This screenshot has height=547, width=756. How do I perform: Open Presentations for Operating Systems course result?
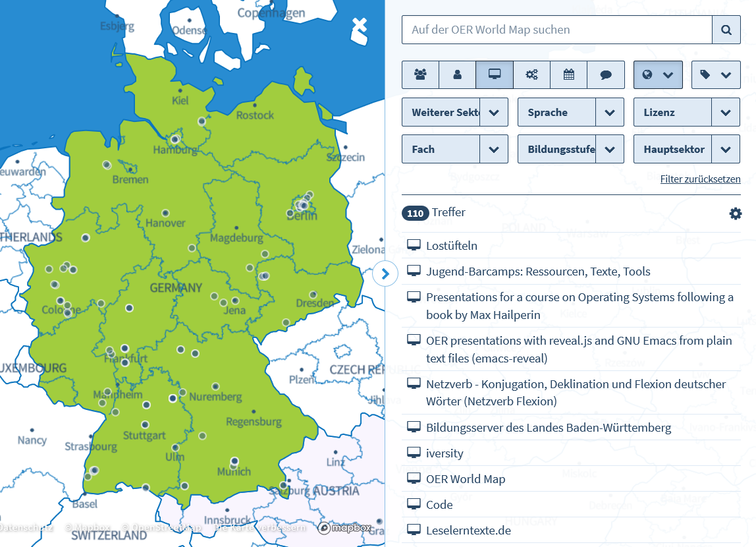580,306
